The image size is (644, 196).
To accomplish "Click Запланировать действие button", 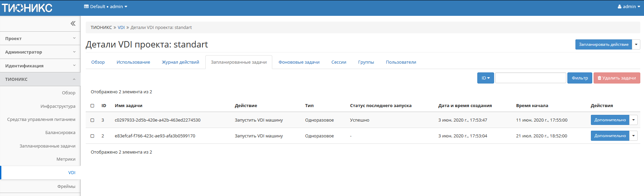I will 603,44.
